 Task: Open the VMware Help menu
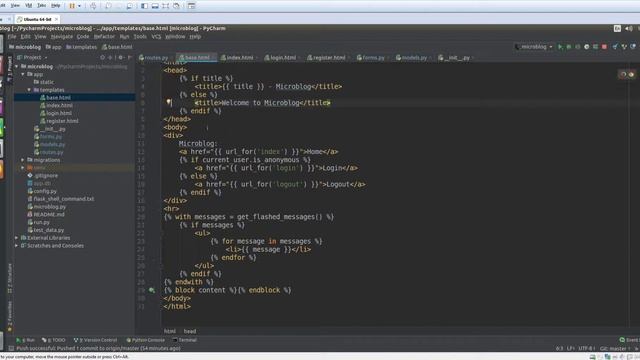tap(56, 6)
